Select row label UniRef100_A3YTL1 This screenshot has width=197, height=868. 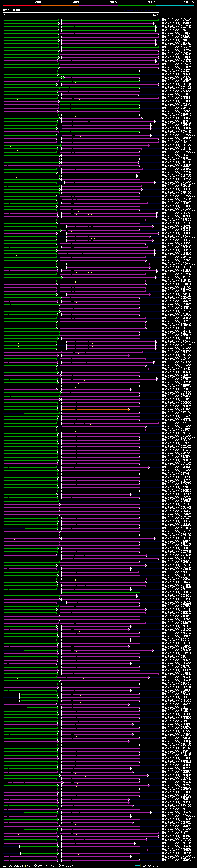pyautogui.click(x=177, y=423)
